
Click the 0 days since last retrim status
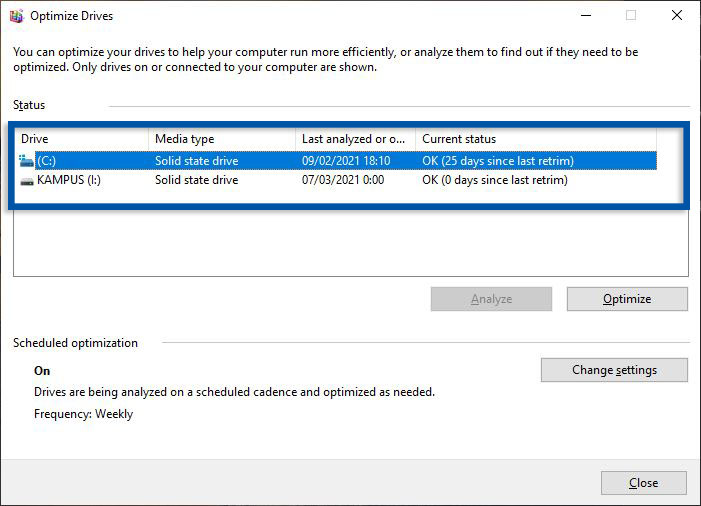pyautogui.click(x=495, y=180)
